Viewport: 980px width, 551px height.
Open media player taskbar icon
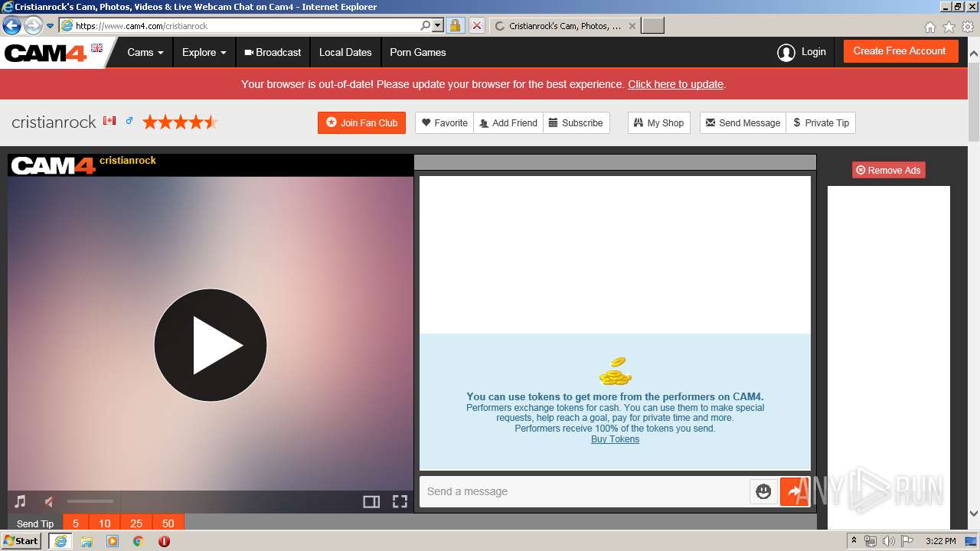point(113,541)
